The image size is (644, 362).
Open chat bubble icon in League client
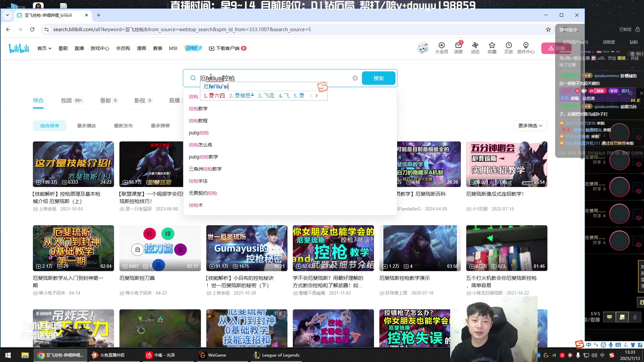click(x=609, y=317)
